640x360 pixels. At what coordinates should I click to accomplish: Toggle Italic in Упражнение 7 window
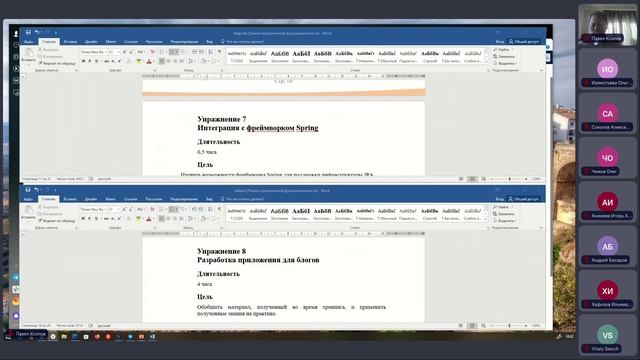[90, 61]
